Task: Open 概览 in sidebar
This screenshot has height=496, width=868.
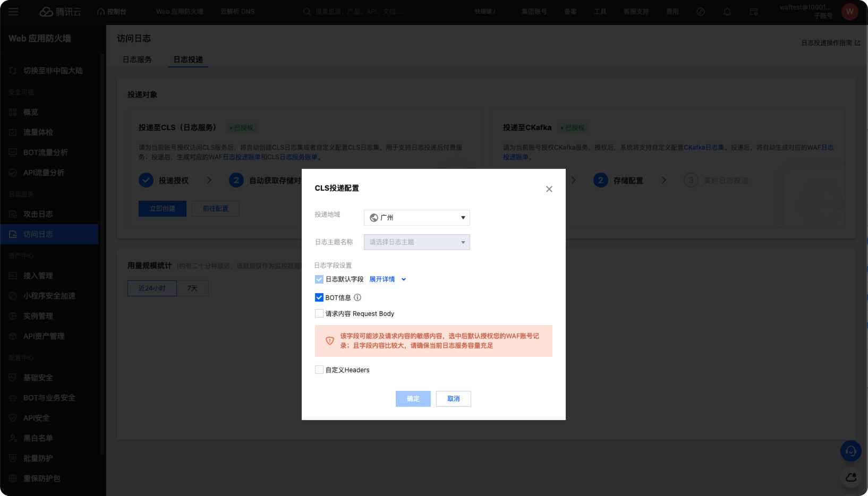Action: pos(49,112)
